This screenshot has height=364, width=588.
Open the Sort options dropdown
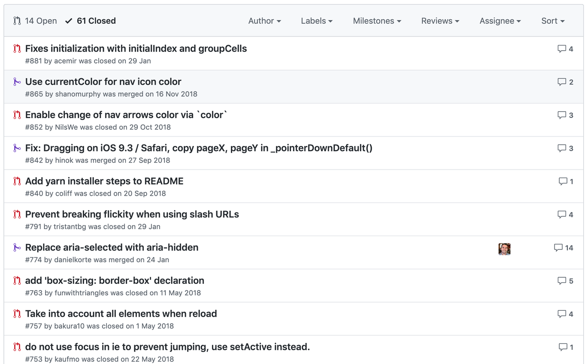552,21
